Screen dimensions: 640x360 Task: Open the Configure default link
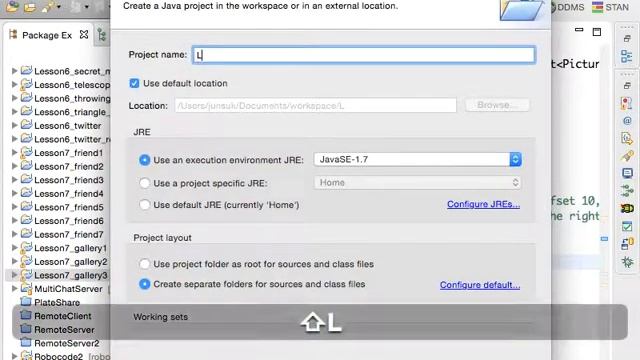point(480,285)
